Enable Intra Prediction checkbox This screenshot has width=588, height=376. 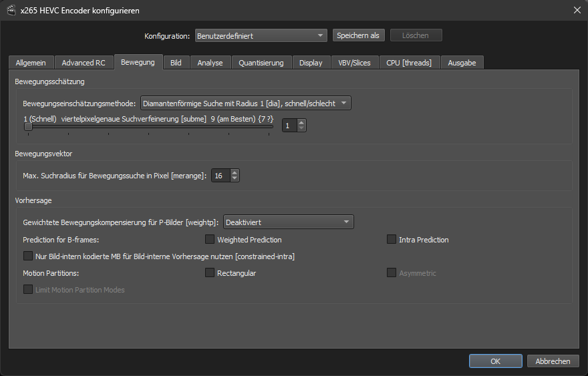(391, 239)
